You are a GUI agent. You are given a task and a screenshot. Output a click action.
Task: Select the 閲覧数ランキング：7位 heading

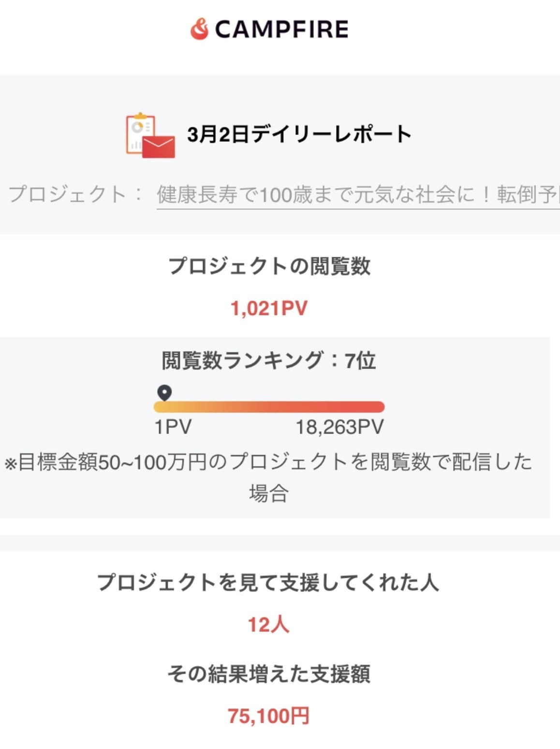pos(269,361)
